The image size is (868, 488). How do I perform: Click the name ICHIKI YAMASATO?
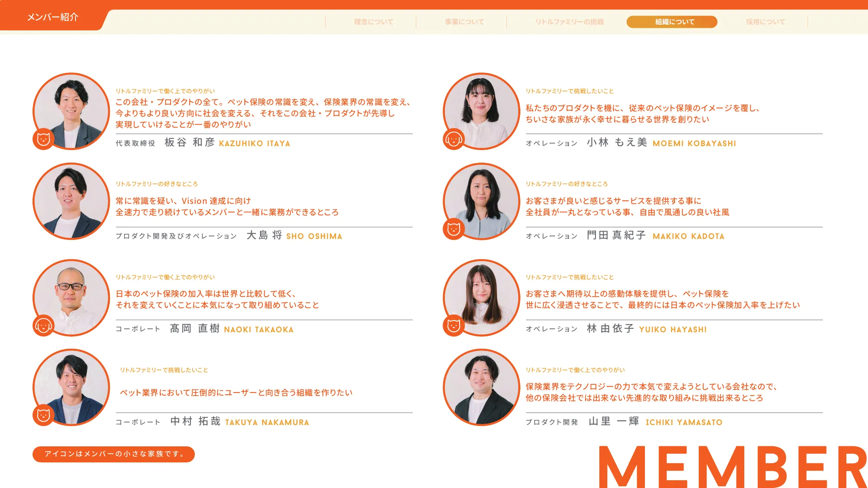684,422
